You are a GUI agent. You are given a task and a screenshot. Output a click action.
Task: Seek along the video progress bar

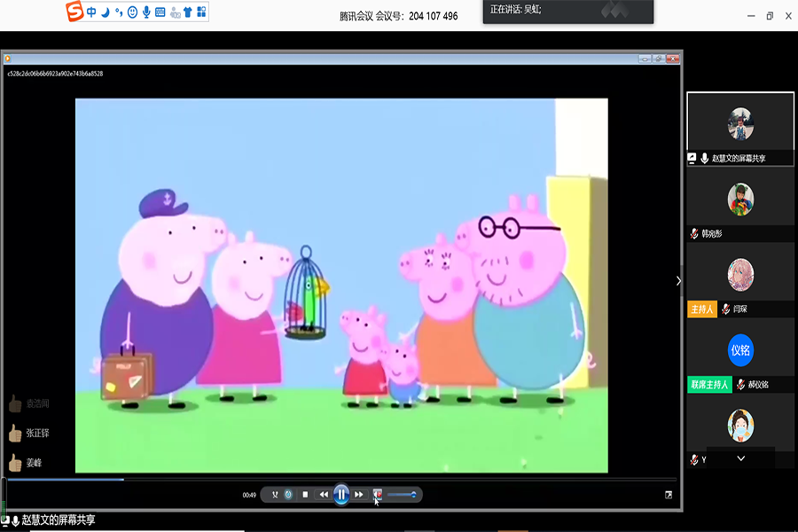point(341,480)
